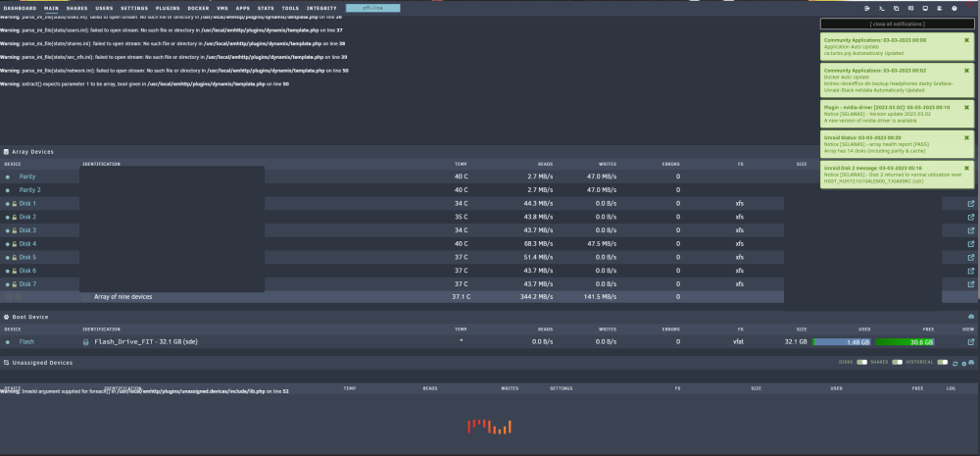Viewport: 980px width, 456px height.
Task: Open the USERS menu
Action: pos(105,8)
